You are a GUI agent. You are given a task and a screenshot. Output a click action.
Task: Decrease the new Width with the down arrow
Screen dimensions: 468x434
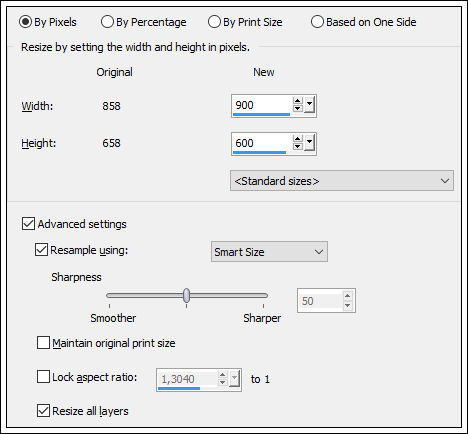(x=298, y=108)
